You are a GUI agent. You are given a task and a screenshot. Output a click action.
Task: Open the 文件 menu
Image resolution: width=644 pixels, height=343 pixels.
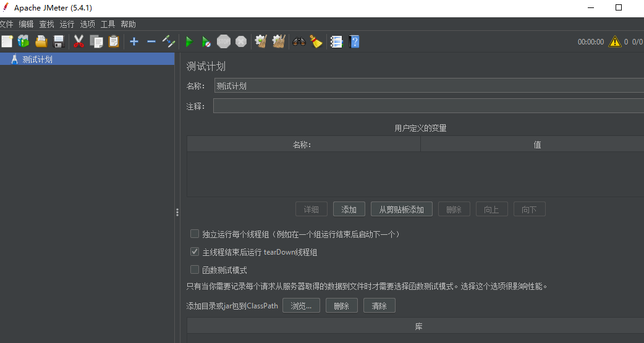(6, 24)
